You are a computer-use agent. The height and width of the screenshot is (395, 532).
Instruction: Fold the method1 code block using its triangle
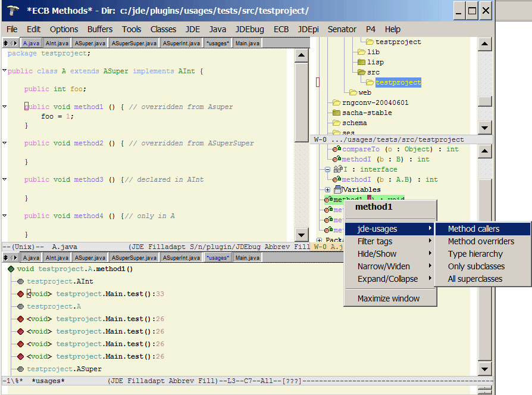click(5, 107)
